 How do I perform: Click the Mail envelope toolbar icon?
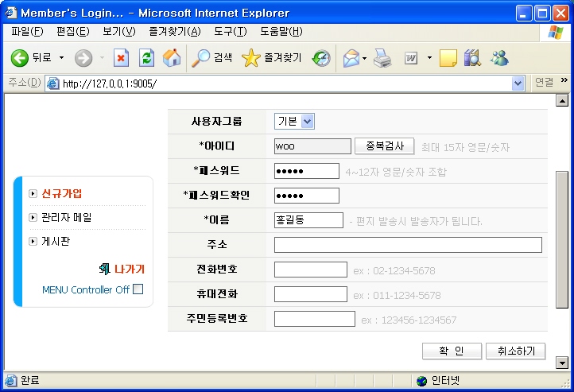(351, 58)
